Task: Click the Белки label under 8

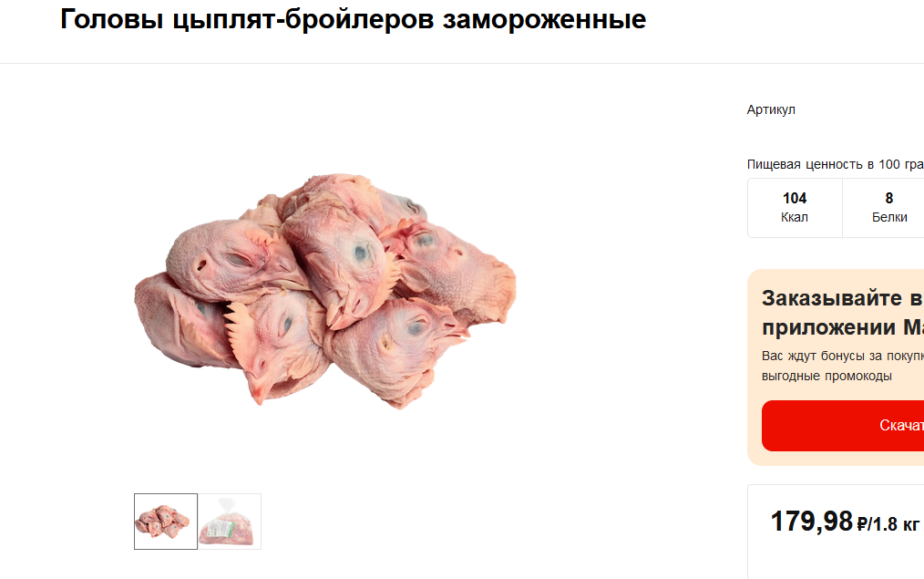Action: pyautogui.click(x=889, y=218)
